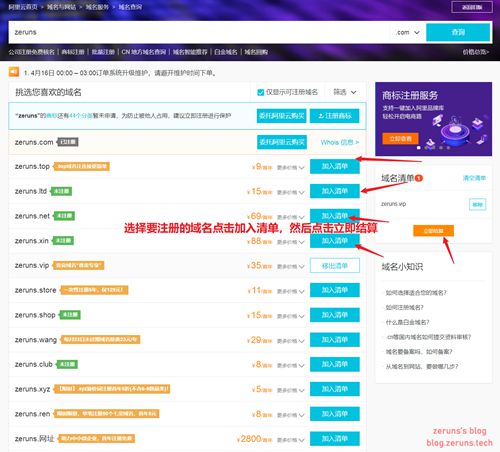Click the orange announcement speaker icon
Screen dimensions: 500x452
(x=14, y=72)
